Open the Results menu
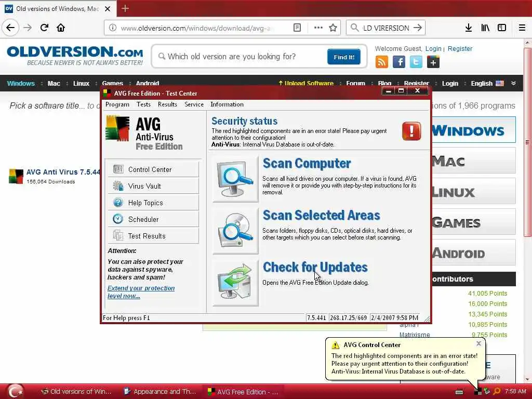 click(167, 104)
